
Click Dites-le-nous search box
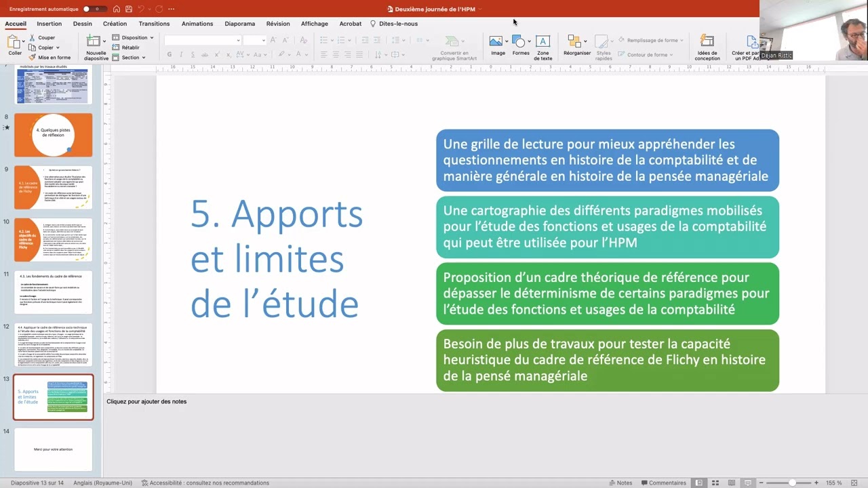(x=394, y=24)
